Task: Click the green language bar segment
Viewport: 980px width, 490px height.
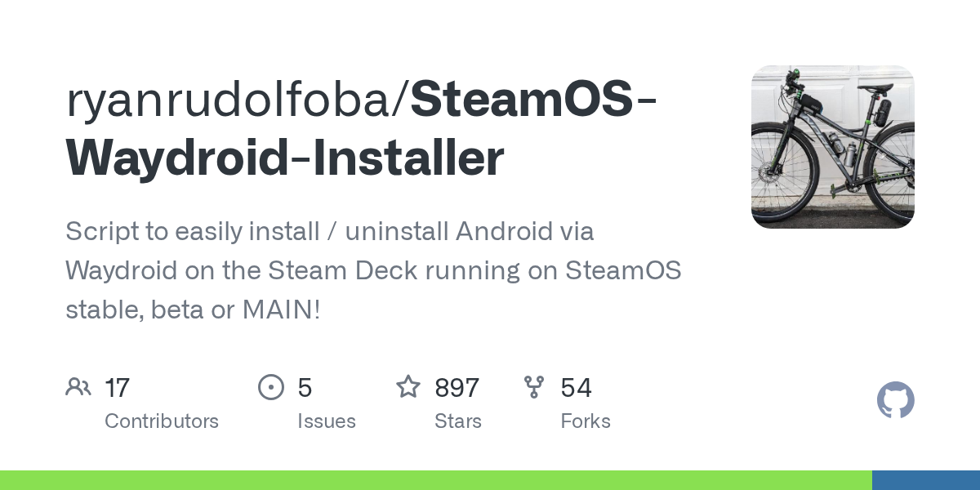Action: [x=435, y=480]
